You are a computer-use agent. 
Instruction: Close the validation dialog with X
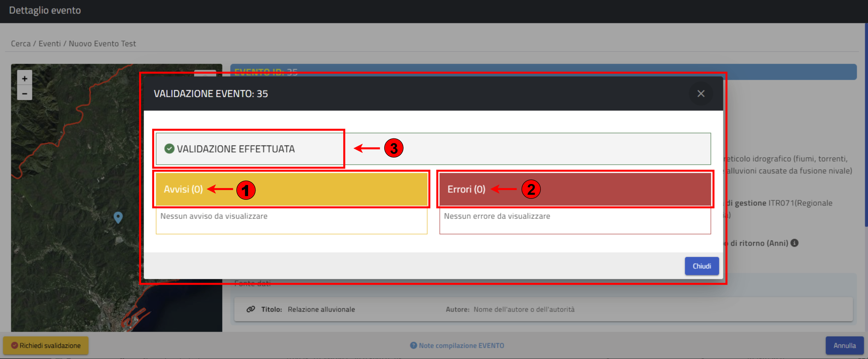click(701, 94)
